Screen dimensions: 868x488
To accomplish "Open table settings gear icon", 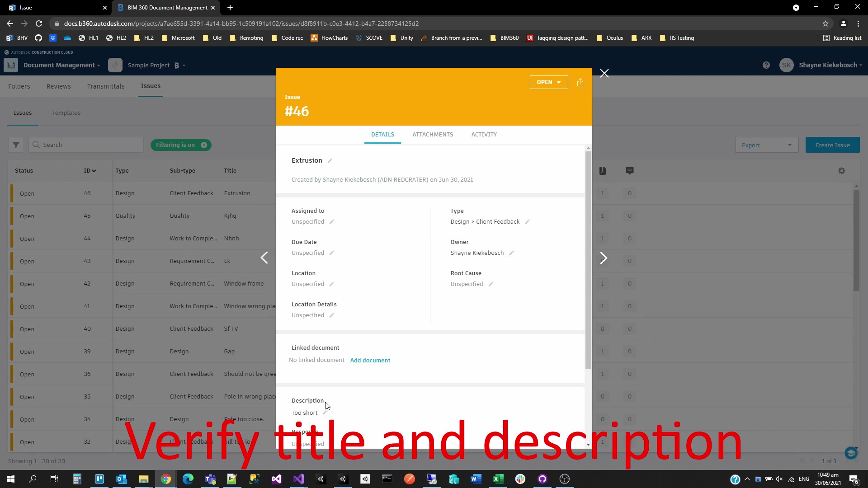I will (841, 171).
